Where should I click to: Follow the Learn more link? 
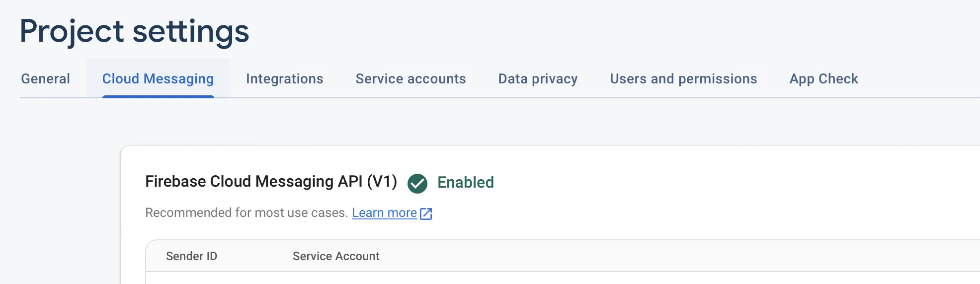384,213
